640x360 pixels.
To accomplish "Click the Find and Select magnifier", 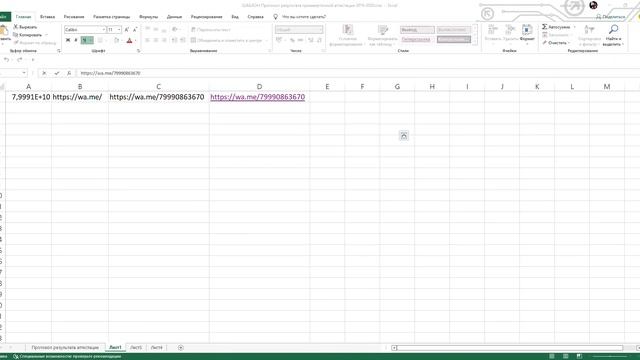I will [x=613, y=35].
